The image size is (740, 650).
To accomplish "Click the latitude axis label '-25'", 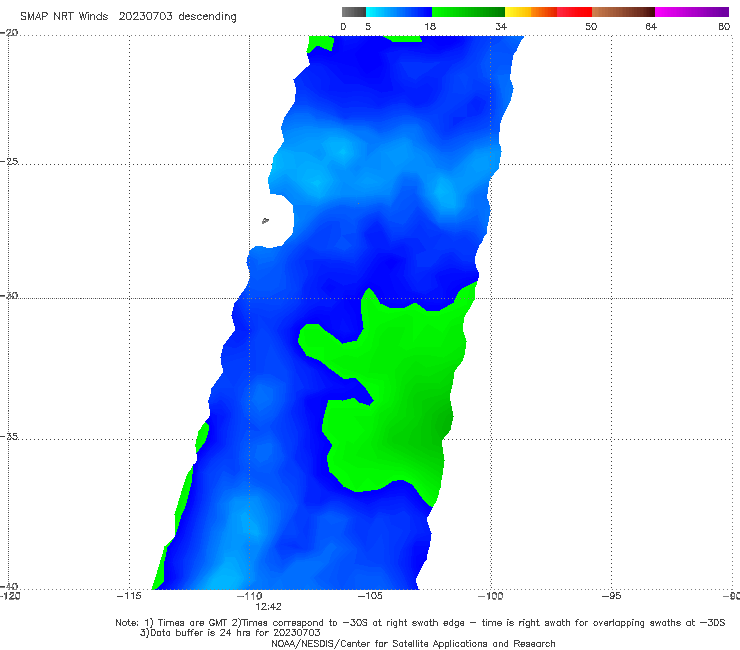I will (x=9, y=161).
